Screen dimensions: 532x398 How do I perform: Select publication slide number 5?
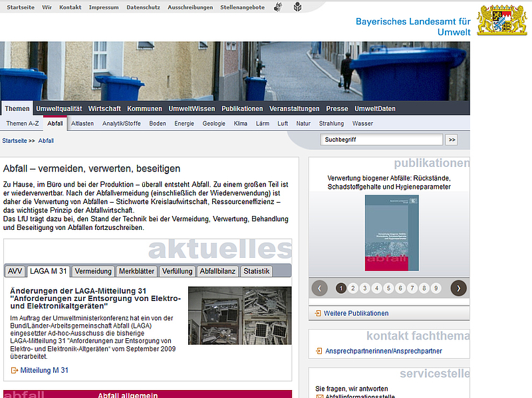pyautogui.click(x=388, y=288)
